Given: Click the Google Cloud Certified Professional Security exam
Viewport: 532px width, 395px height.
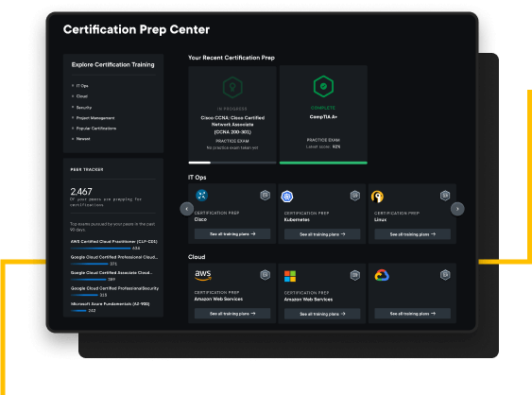Looking at the screenshot, I should pyautogui.click(x=114, y=288).
